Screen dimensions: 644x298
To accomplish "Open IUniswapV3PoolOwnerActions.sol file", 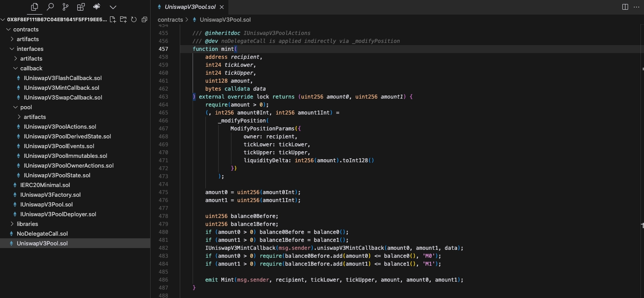I will (68, 165).
